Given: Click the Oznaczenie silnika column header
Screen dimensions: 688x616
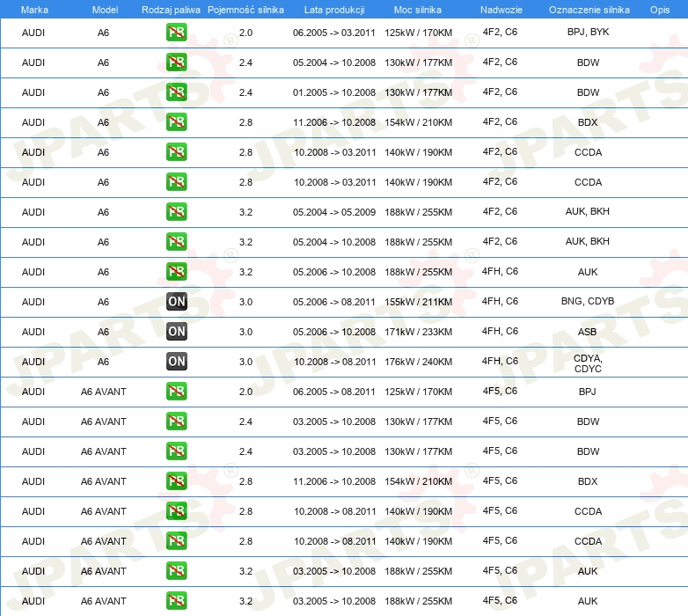Looking at the screenshot, I should click(589, 10).
